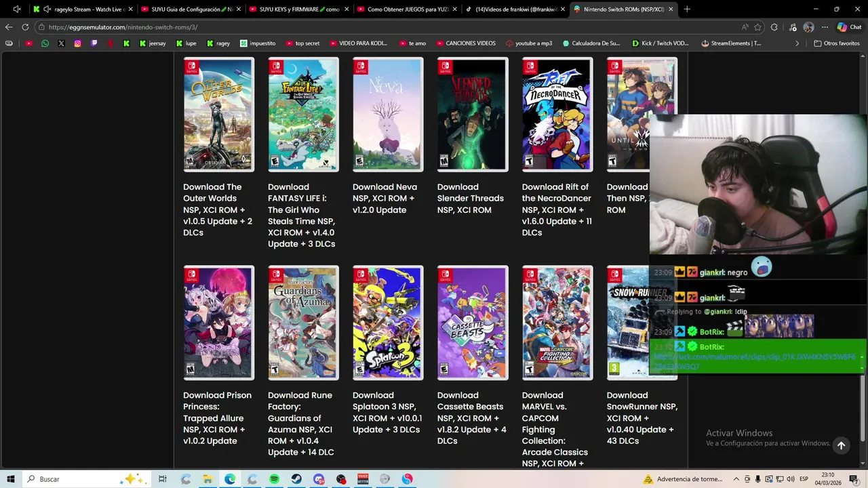Go back using the browser back arrow
This screenshot has width=868, height=488.
point(9,27)
